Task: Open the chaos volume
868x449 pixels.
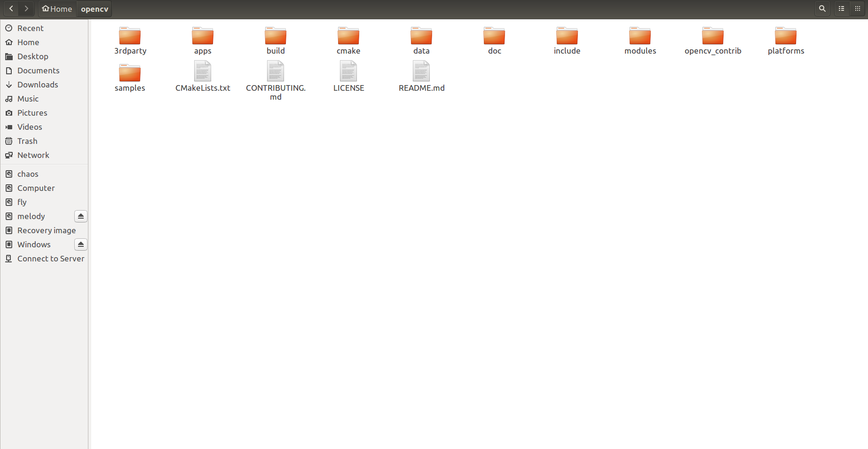Action: (x=44, y=174)
